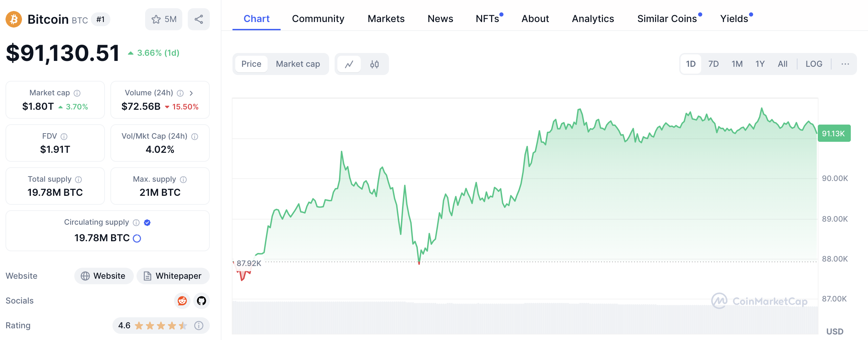Open Volume (24h) info icon
The image size is (868, 340).
pyautogui.click(x=180, y=93)
